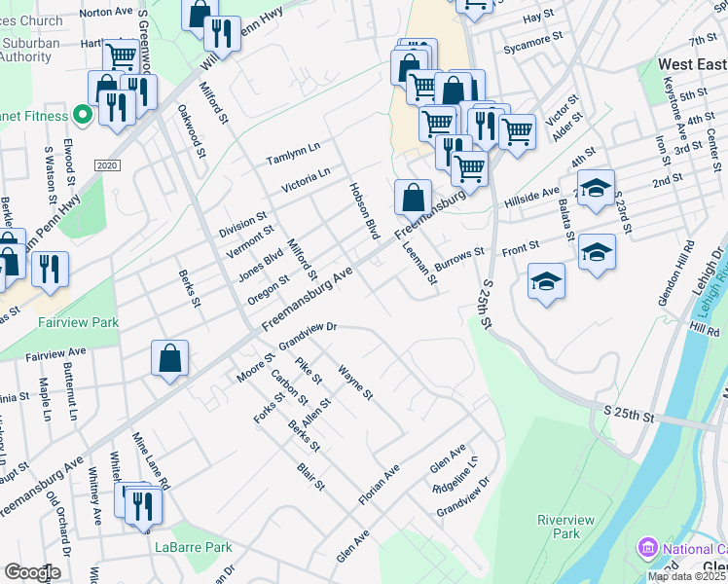Open the school marker on Front St
This screenshot has height=584, width=728.
[x=596, y=253]
